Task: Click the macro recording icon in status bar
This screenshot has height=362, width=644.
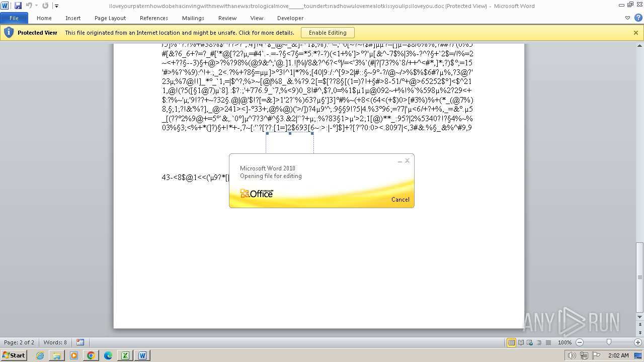Action: coord(80,342)
